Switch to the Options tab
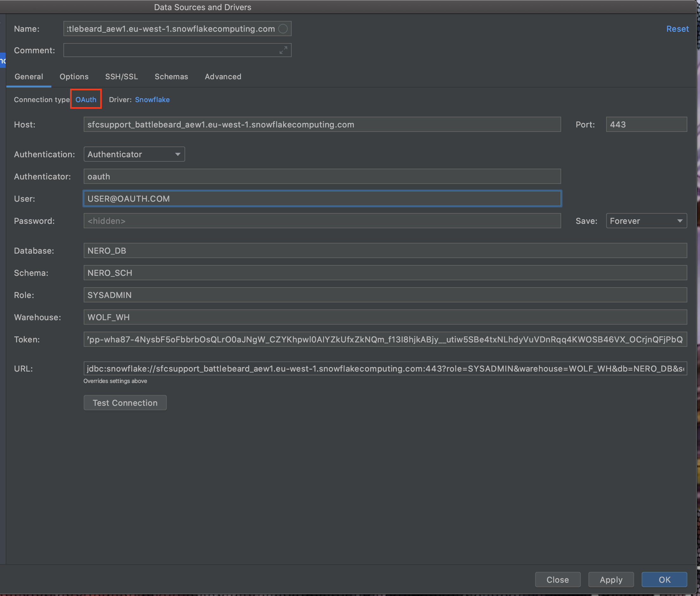 [74, 77]
